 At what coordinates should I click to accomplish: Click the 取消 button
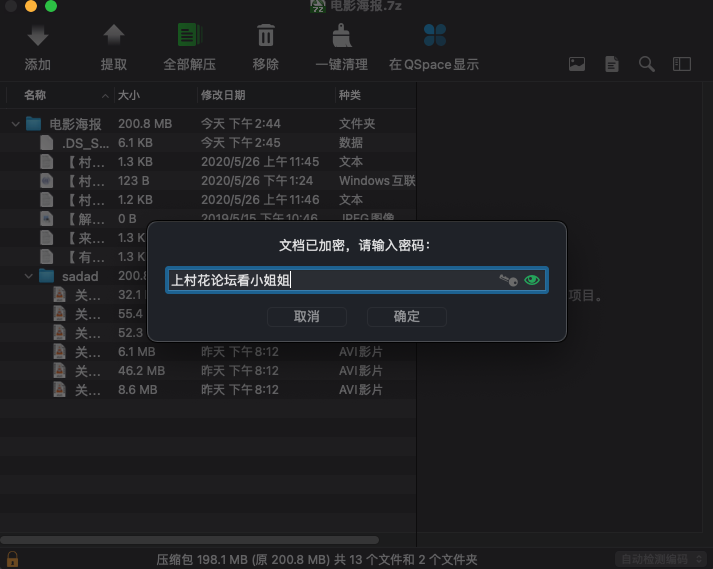point(307,316)
